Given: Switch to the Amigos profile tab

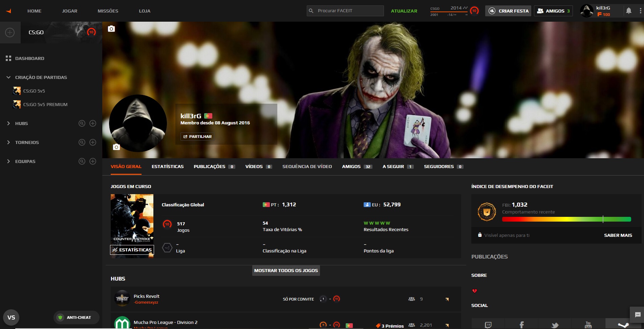Looking at the screenshot, I should point(357,166).
